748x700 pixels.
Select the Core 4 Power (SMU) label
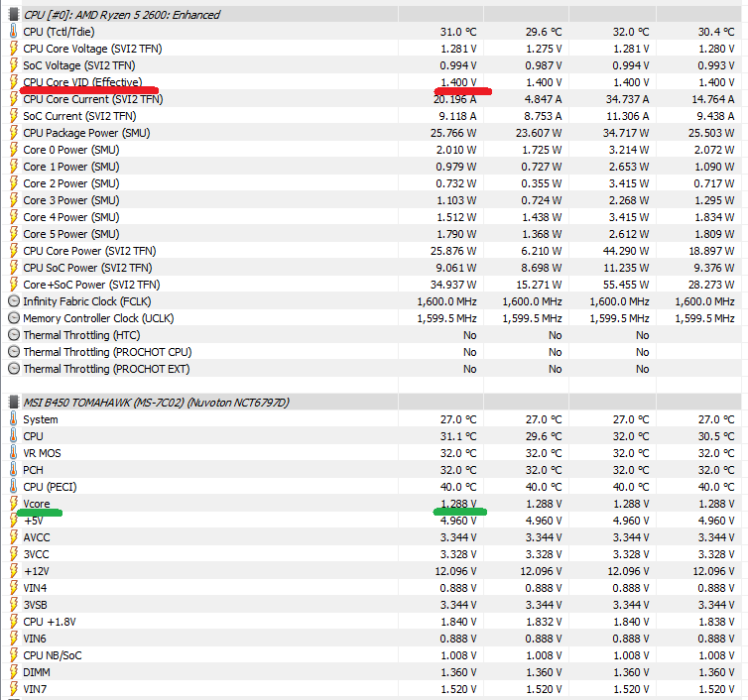(71, 217)
